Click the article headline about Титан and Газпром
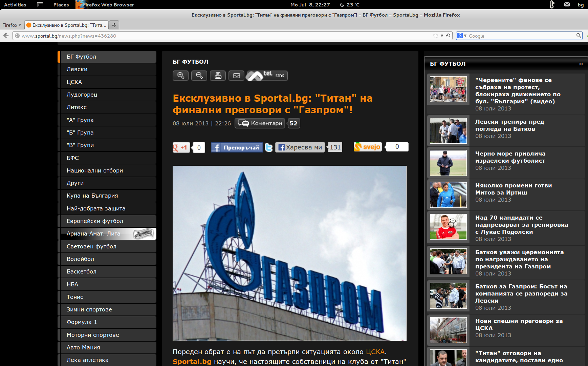Viewport: 588px width, 366px height. (x=273, y=104)
